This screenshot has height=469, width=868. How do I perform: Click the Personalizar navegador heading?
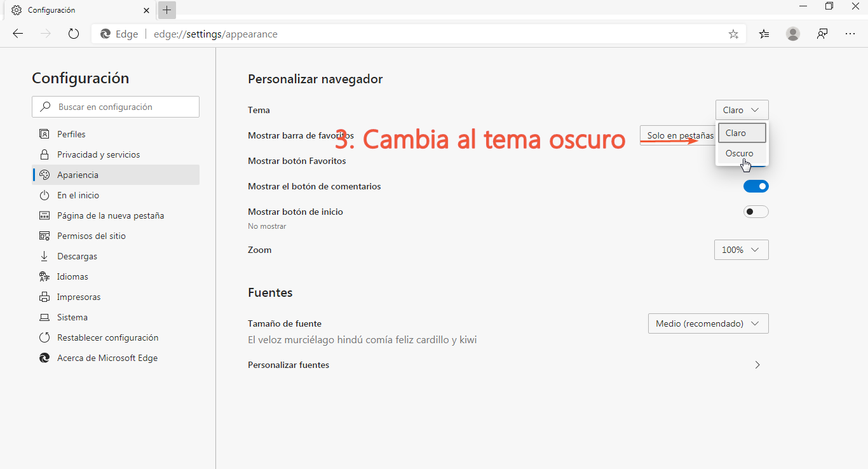pos(315,79)
